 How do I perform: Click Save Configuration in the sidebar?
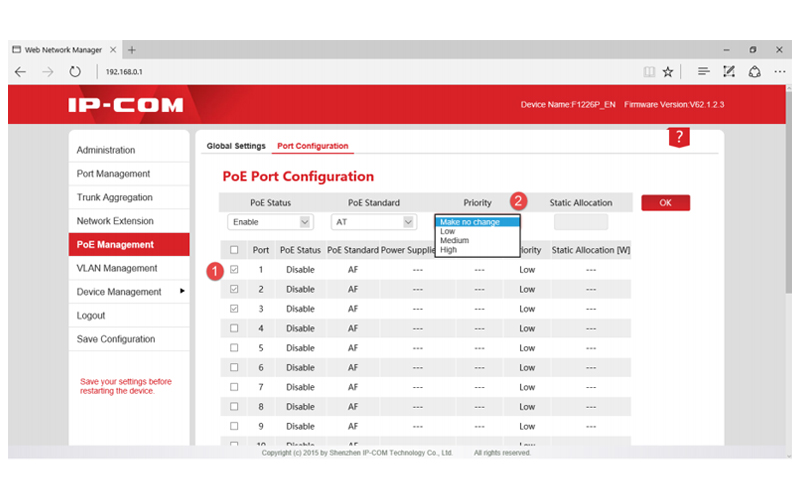coord(129,339)
